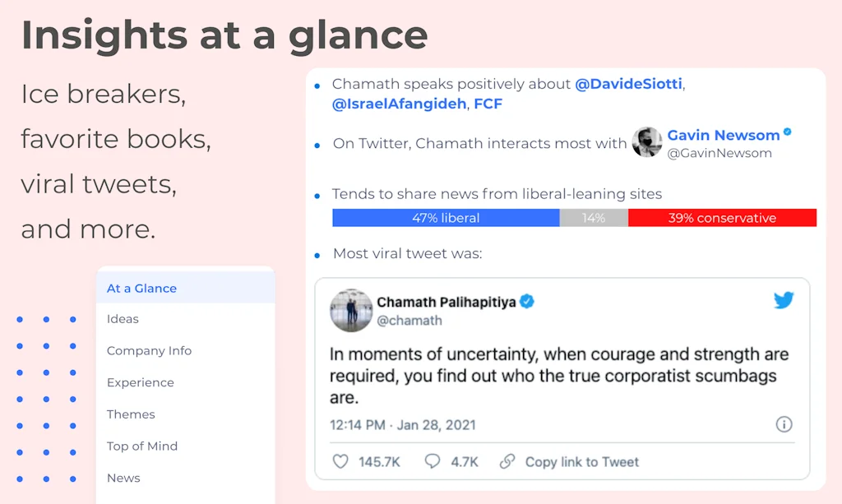Click the blue 47% liberal bar
The width and height of the screenshot is (842, 504).
point(446,218)
